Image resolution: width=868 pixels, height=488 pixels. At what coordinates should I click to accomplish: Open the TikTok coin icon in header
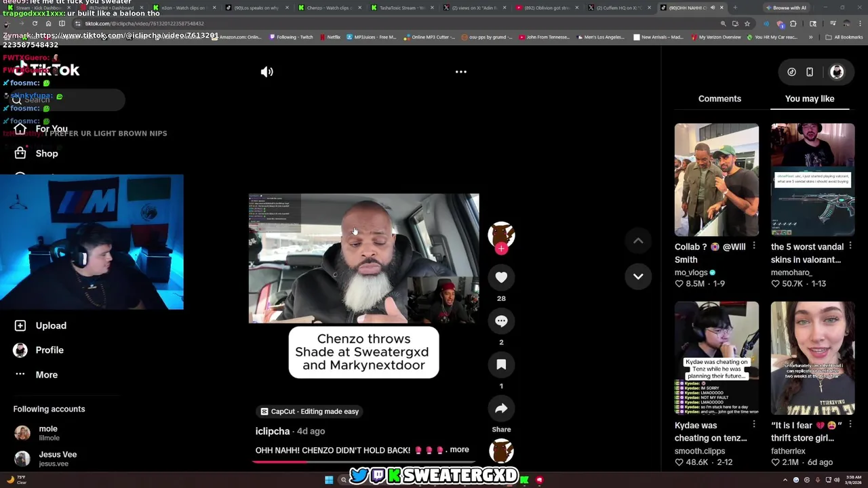(x=791, y=72)
